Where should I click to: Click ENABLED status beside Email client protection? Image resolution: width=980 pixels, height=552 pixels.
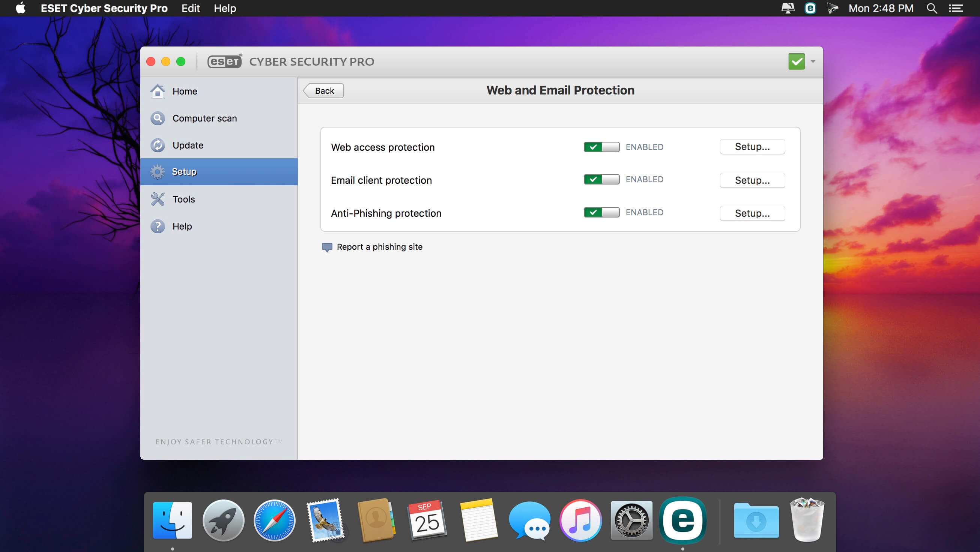(x=645, y=180)
